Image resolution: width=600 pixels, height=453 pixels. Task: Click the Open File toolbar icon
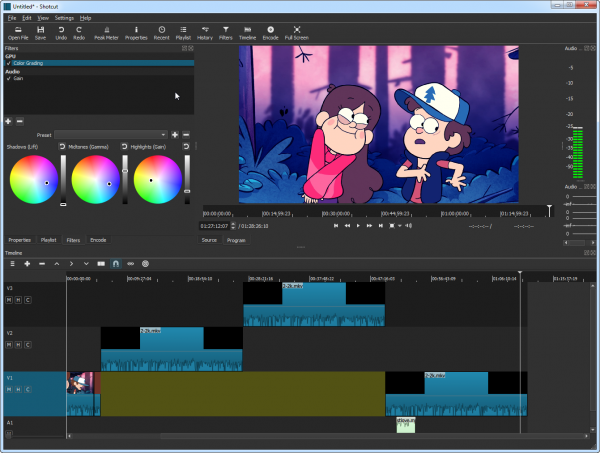click(17, 33)
